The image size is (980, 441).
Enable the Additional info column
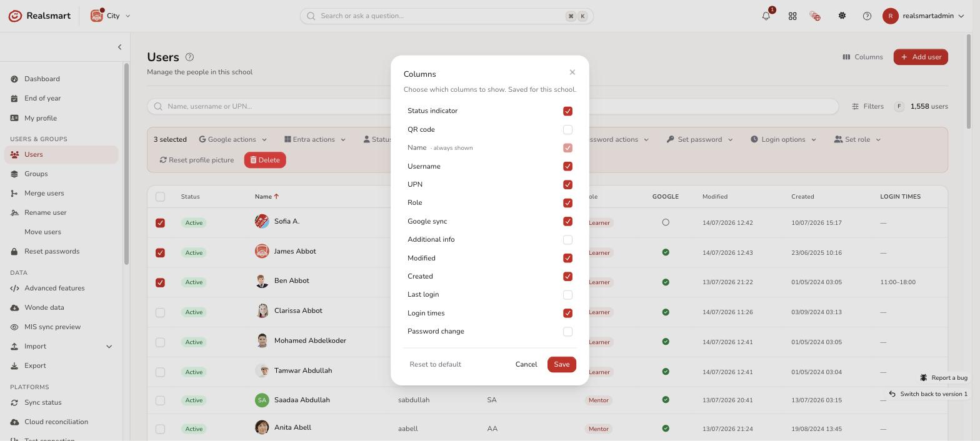coord(567,240)
